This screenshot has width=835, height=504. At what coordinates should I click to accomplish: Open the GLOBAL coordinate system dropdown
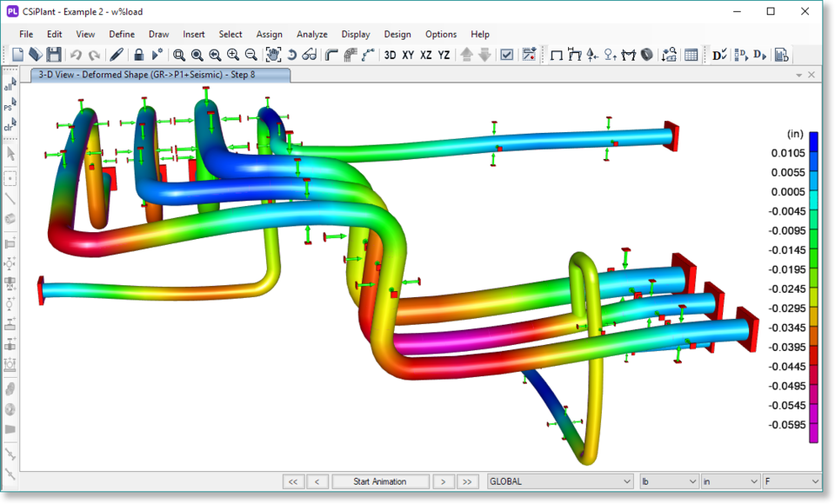click(560, 481)
